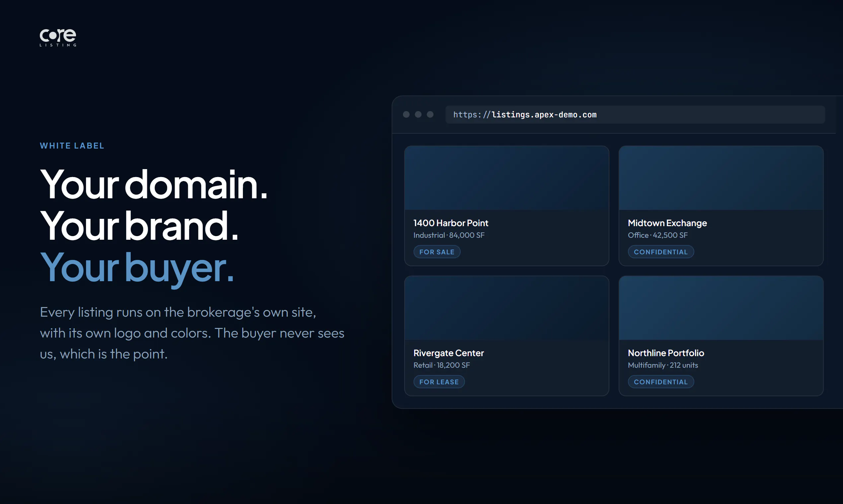Click the third browser window dot
843x504 pixels.
tap(430, 114)
